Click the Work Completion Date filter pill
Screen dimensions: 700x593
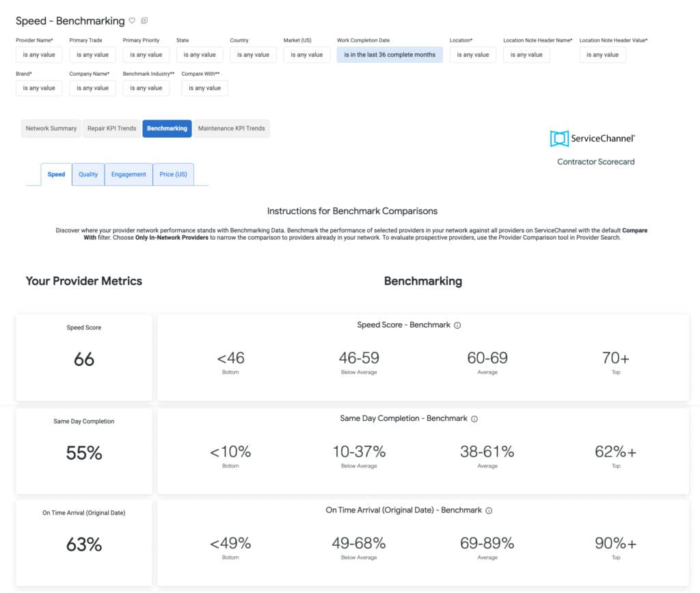(x=390, y=55)
